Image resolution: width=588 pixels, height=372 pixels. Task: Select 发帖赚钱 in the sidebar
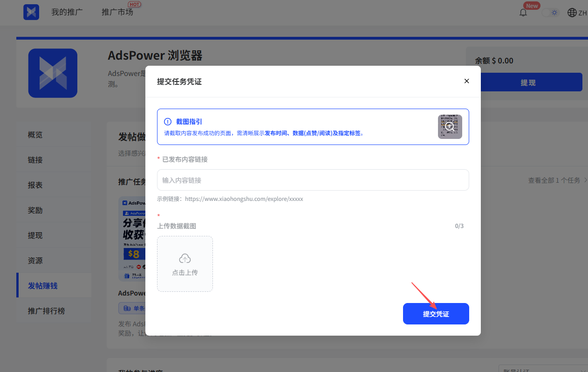pos(54,286)
